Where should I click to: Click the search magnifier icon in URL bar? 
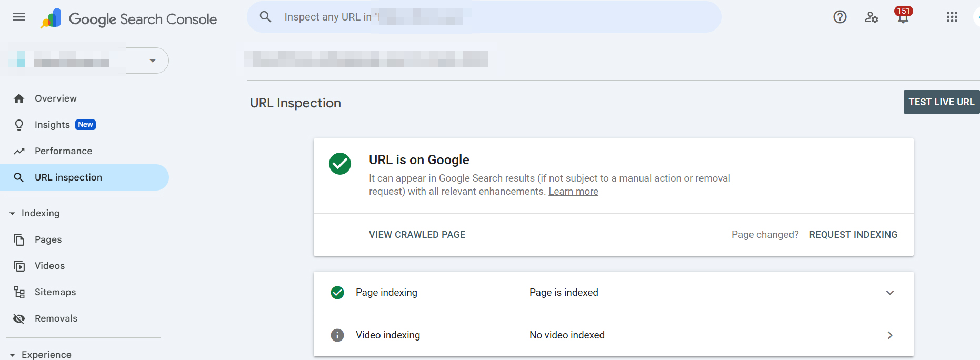tap(266, 17)
